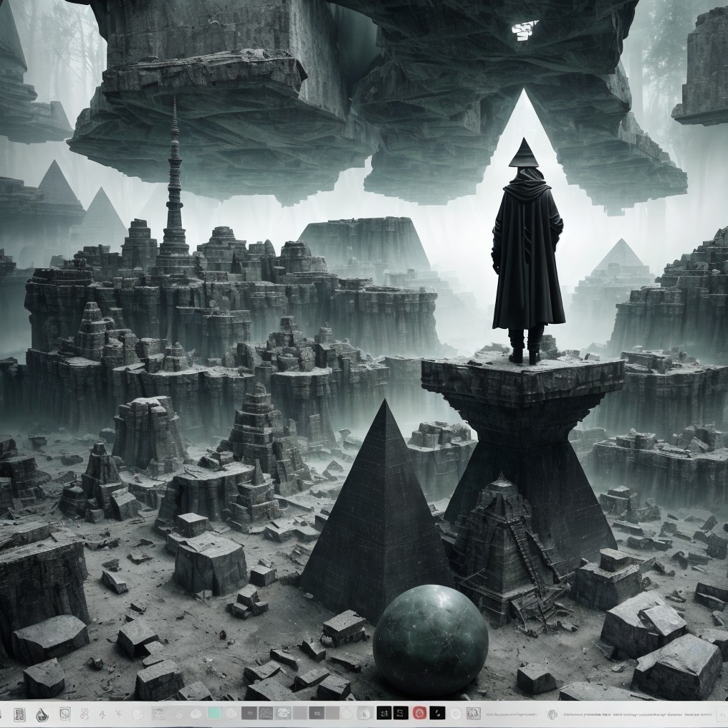Toggle the white circle right of the teal swatch
The image size is (728, 728).
coord(231,714)
